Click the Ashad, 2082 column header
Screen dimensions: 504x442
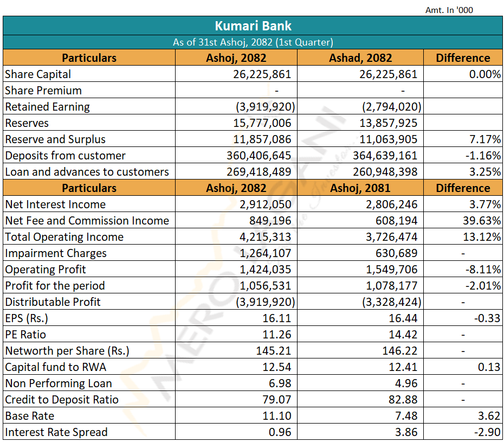360,58
